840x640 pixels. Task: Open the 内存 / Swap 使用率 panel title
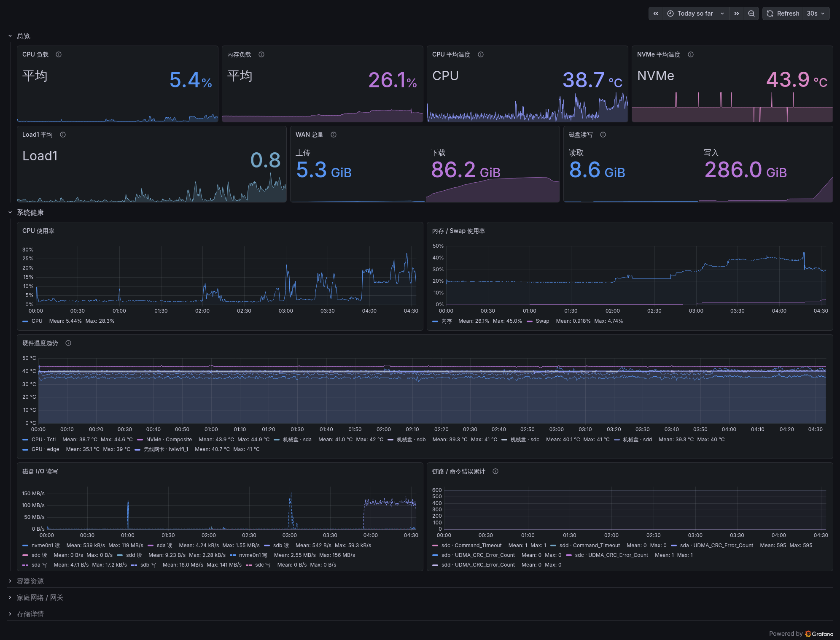click(458, 231)
